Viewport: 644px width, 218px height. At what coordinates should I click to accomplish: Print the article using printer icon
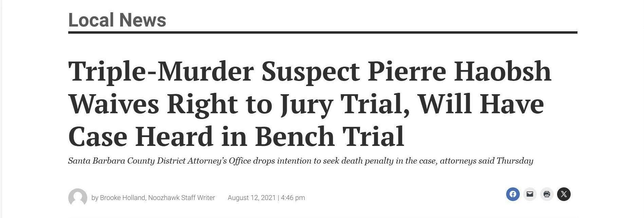click(547, 194)
